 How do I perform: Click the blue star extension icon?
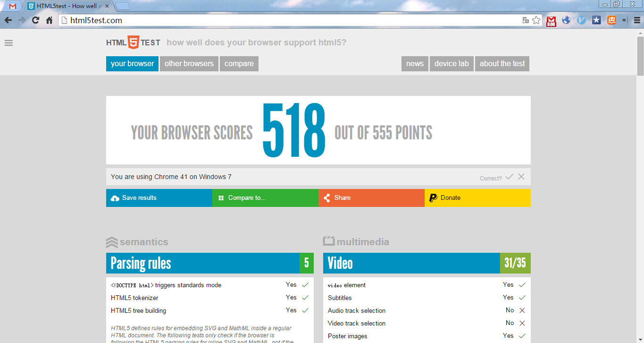[596, 20]
